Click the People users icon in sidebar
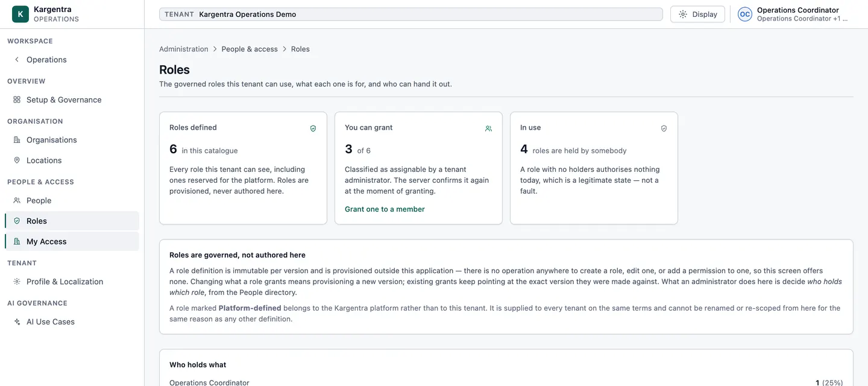The width and height of the screenshot is (868, 386). (17, 200)
